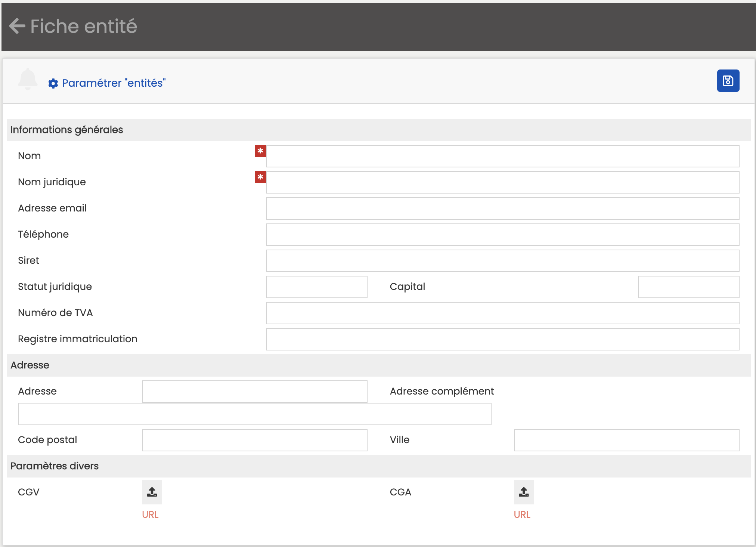This screenshot has width=756, height=547.
Task: Click the back arrow next to Fiche entité
Action: [17, 26]
